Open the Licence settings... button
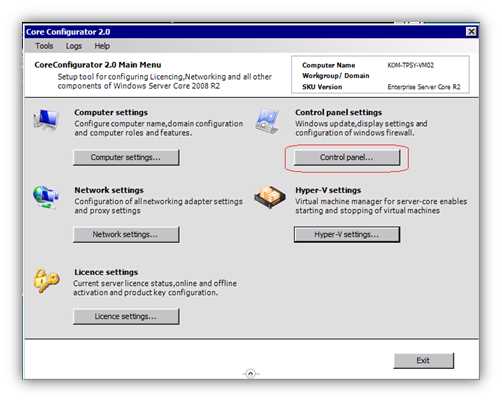Viewport: 502px width, 402px height. click(x=126, y=316)
